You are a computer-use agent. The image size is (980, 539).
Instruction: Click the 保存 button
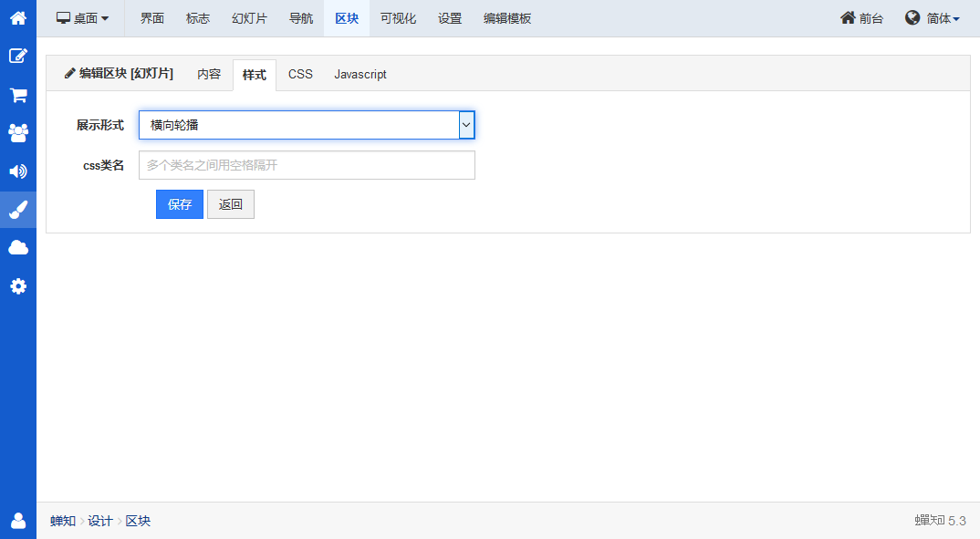179,204
